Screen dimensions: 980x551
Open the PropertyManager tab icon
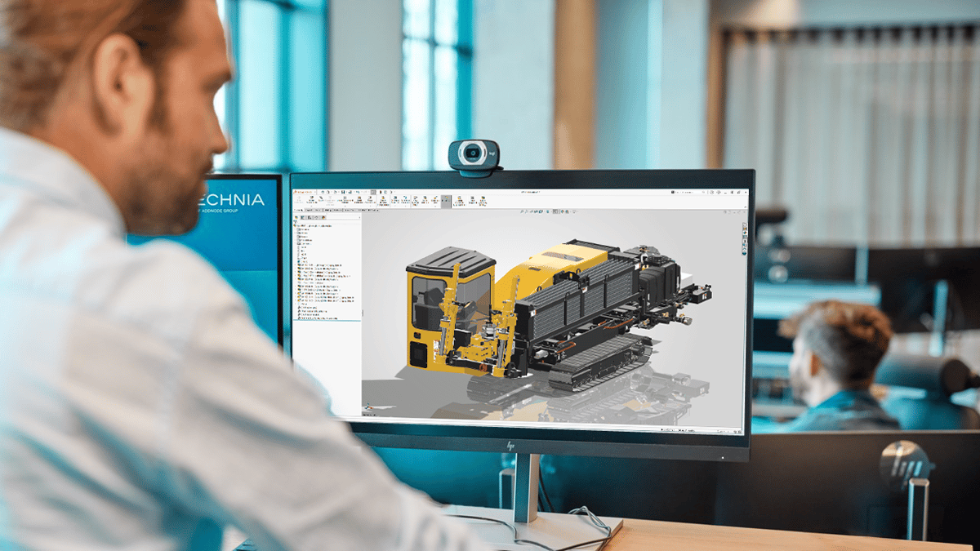click(x=303, y=218)
